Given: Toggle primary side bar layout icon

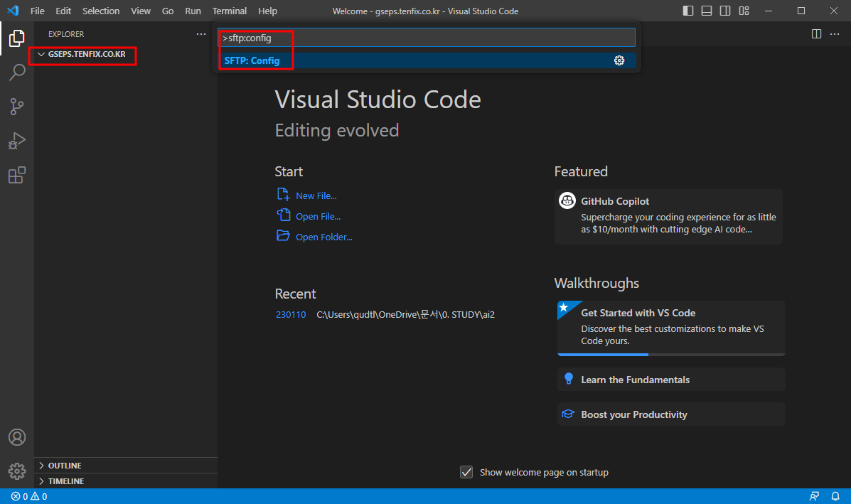Looking at the screenshot, I should pyautogui.click(x=687, y=11).
